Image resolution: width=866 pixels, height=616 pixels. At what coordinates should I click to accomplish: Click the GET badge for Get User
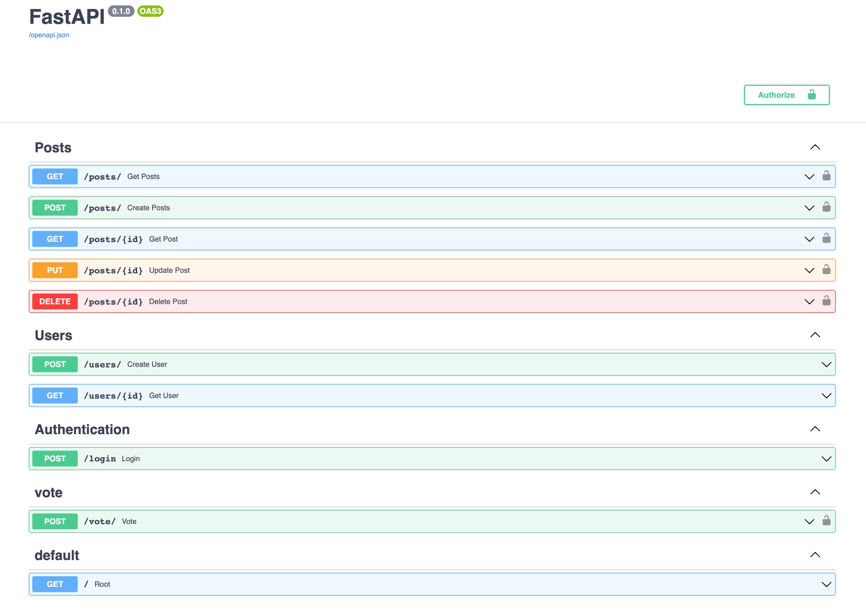pos(55,396)
